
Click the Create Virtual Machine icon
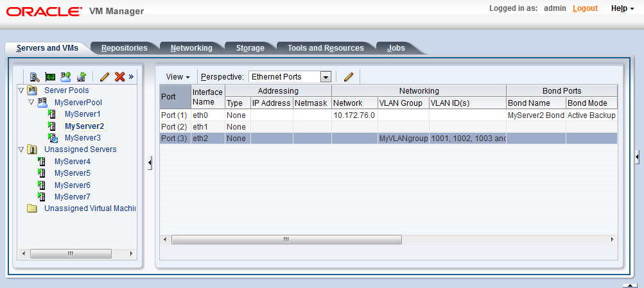[82, 77]
